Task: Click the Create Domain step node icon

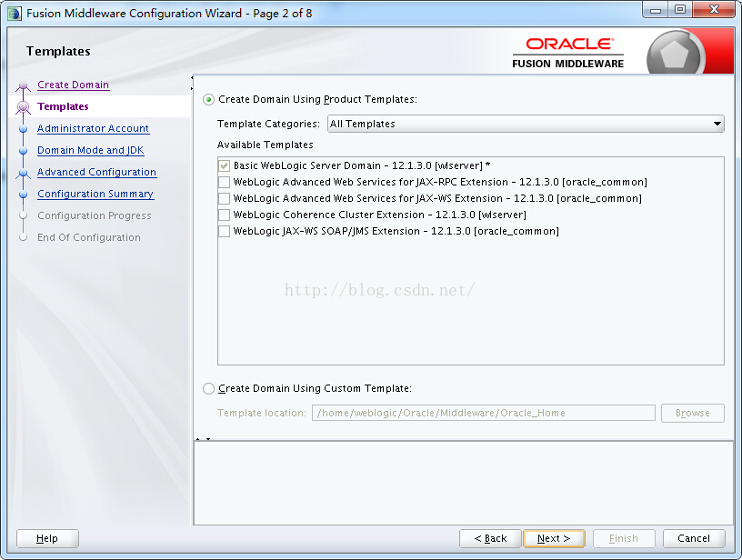Action: (x=24, y=86)
